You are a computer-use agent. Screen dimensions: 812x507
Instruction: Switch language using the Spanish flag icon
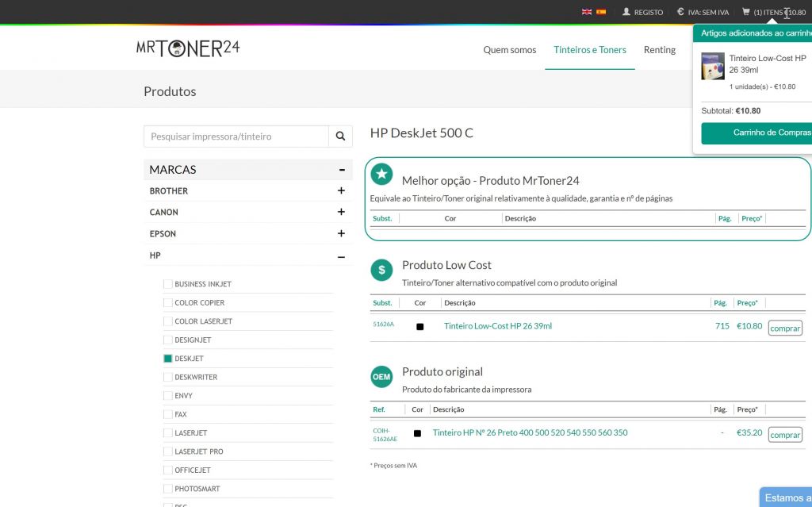pos(601,12)
